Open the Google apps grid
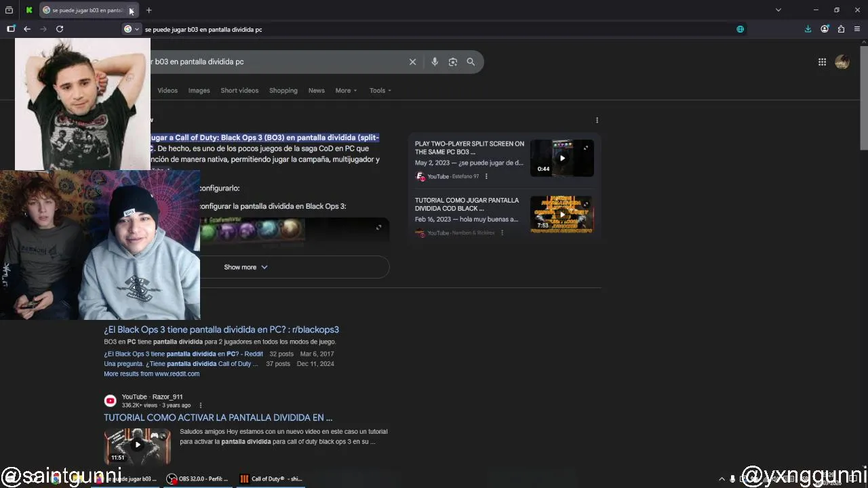This screenshot has height=488, width=868. (x=822, y=62)
